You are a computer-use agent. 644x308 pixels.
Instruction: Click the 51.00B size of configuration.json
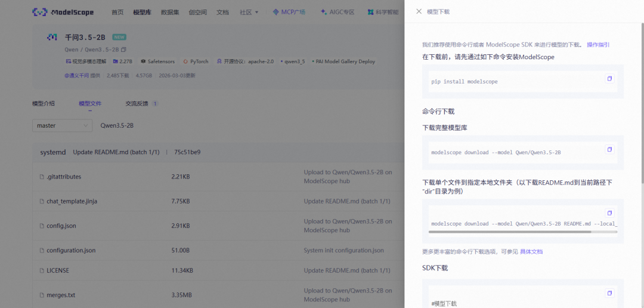(x=180, y=251)
